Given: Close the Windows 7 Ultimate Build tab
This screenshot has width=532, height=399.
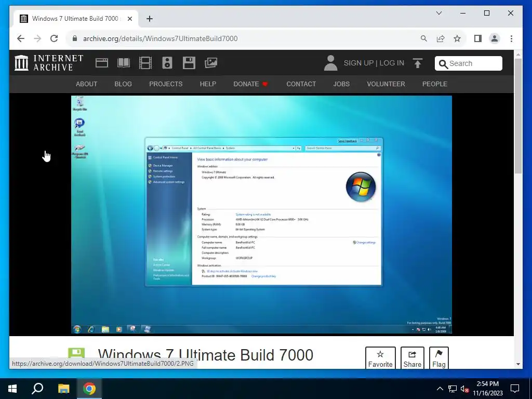Looking at the screenshot, I should [x=129, y=19].
